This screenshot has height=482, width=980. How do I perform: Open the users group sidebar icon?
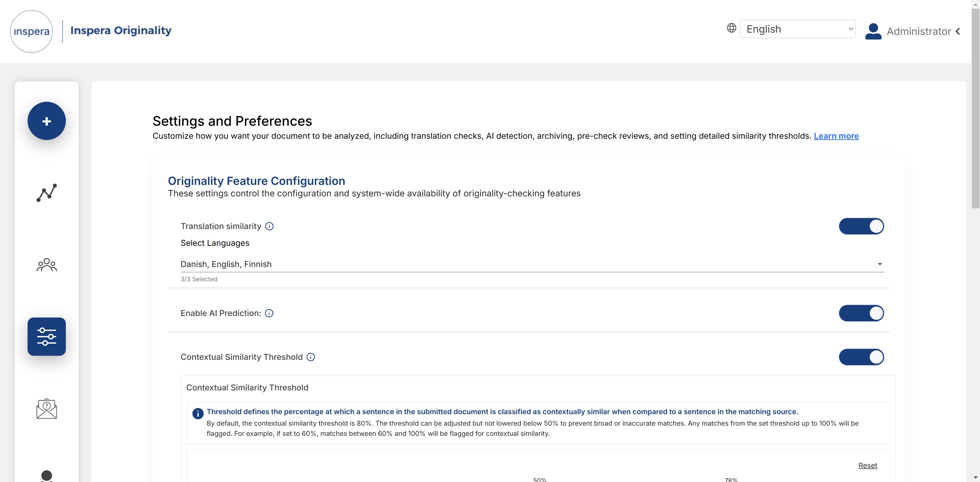tap(46, 264)
